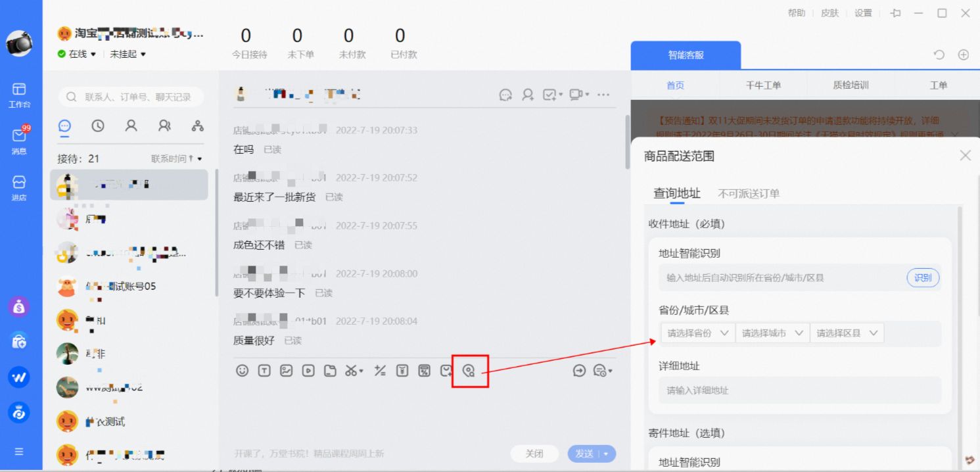Click the purple money bag sidebar icon
Image resolution: width=980 pixels, height=472 pixels.
(19, 306)
